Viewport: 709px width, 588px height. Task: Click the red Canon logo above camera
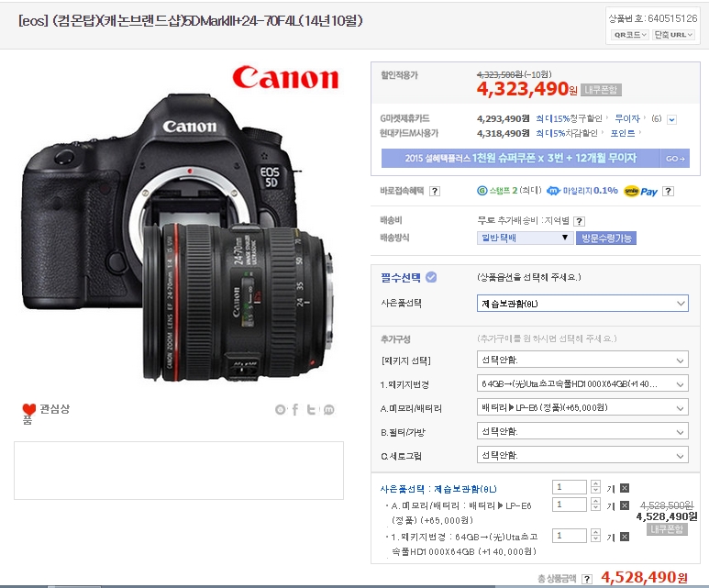(285, 77)
